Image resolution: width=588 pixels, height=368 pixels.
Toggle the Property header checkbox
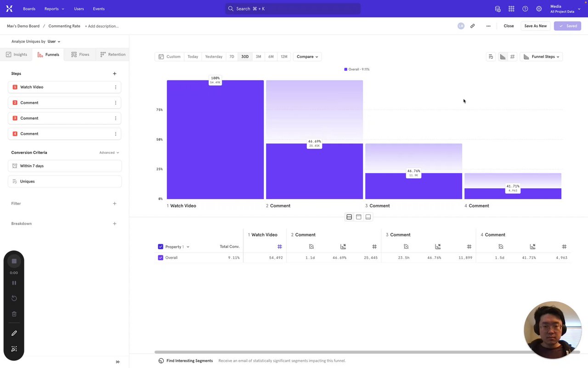[x=160, y=247]
